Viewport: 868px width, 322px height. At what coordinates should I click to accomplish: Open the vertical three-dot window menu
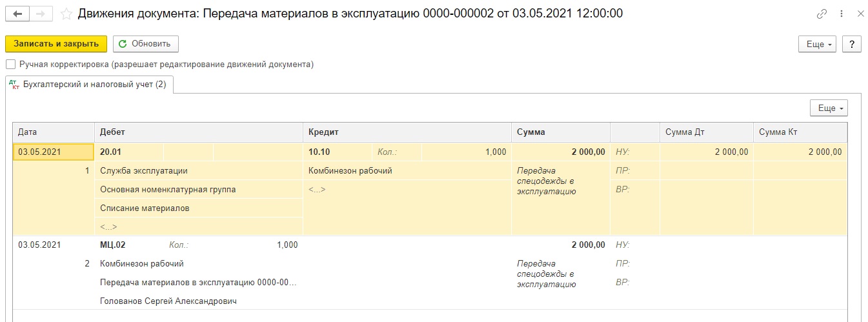click(841, 14)
